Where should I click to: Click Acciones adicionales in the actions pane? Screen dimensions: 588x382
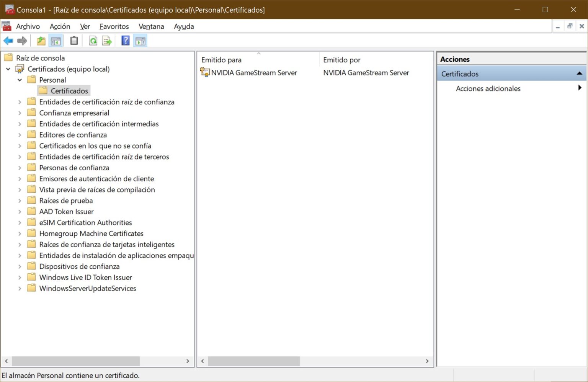(x=488, y=88)
